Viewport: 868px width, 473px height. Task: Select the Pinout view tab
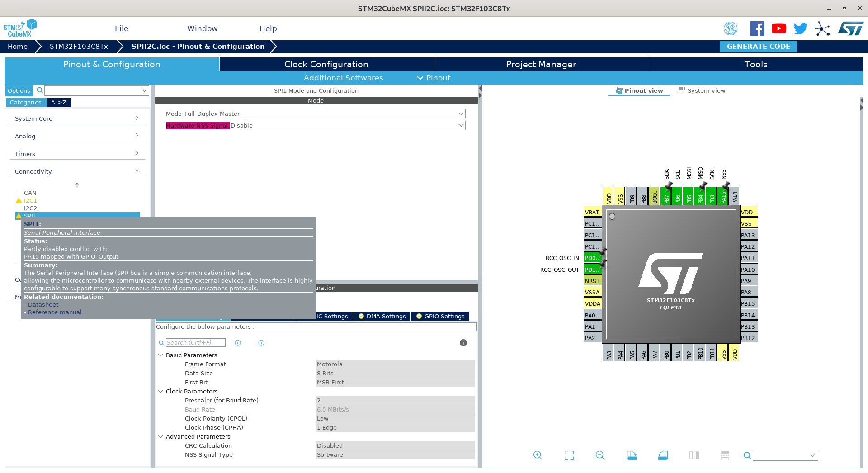[639, 90]
